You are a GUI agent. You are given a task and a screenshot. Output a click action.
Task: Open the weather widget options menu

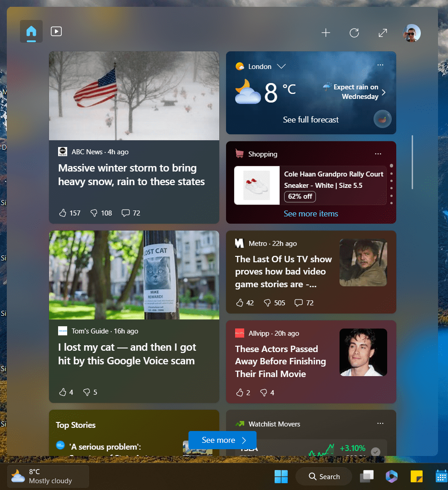(380, 65)
